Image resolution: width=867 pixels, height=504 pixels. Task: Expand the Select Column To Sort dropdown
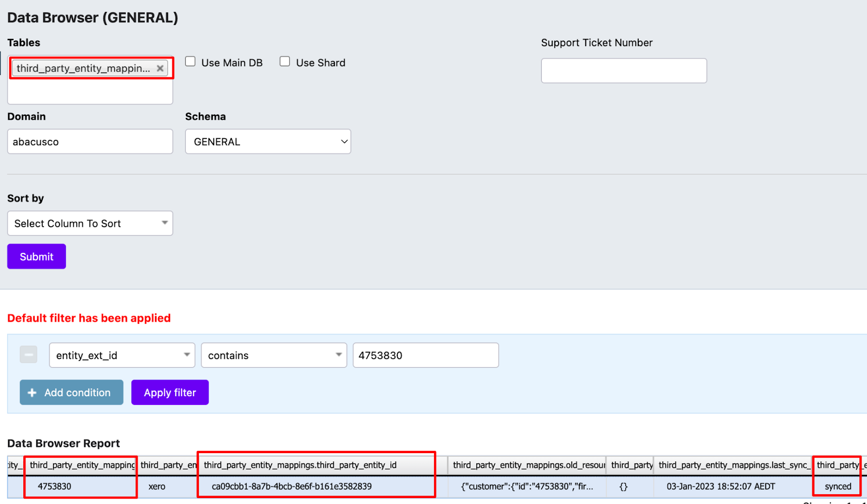pos(90,224)
